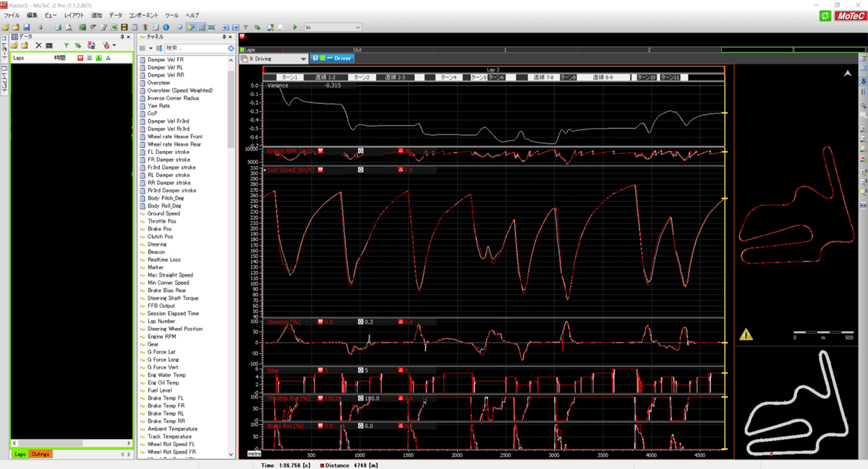Open the データ menu
The width and height of the screenshot is (868, 469).
pos(116,15)
